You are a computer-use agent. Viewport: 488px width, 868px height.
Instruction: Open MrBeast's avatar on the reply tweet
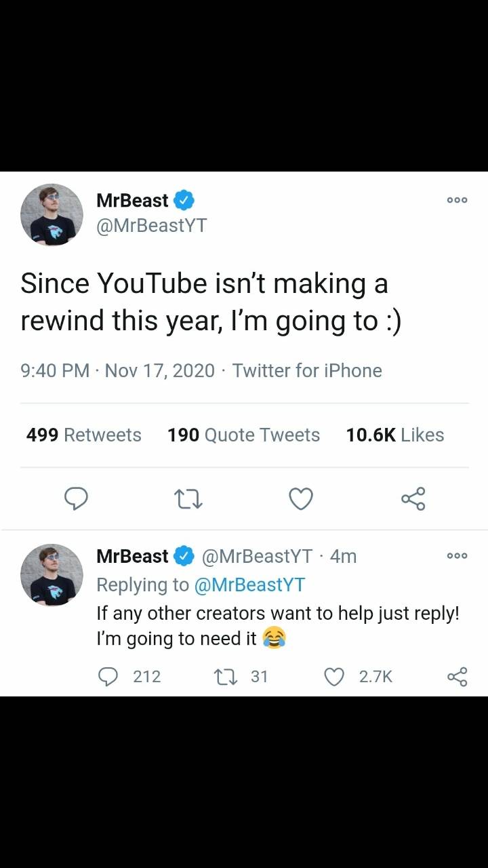pos(52,574)
